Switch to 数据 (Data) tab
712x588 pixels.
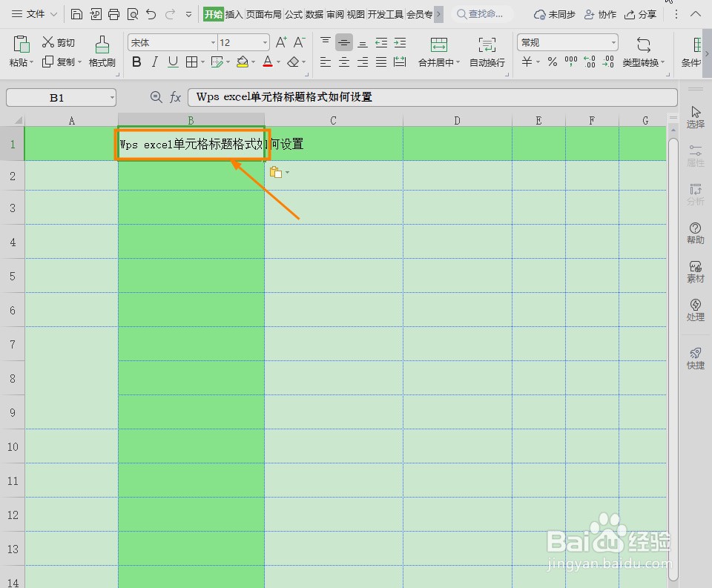[x=314, y=15]
